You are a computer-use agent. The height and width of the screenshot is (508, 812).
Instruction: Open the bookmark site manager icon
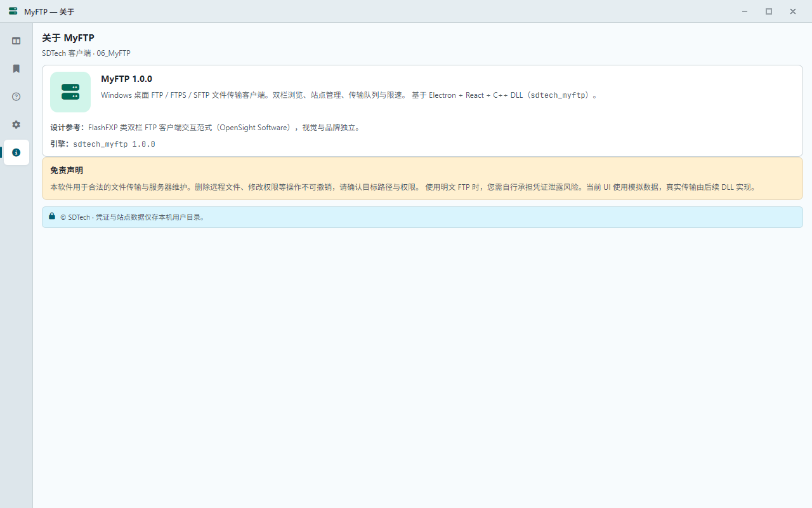coord(16,69)
